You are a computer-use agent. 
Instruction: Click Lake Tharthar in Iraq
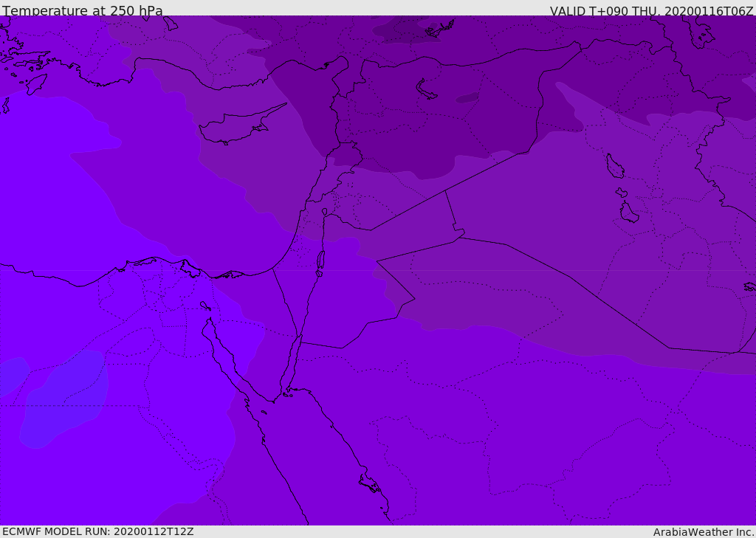tap(614, 167)
